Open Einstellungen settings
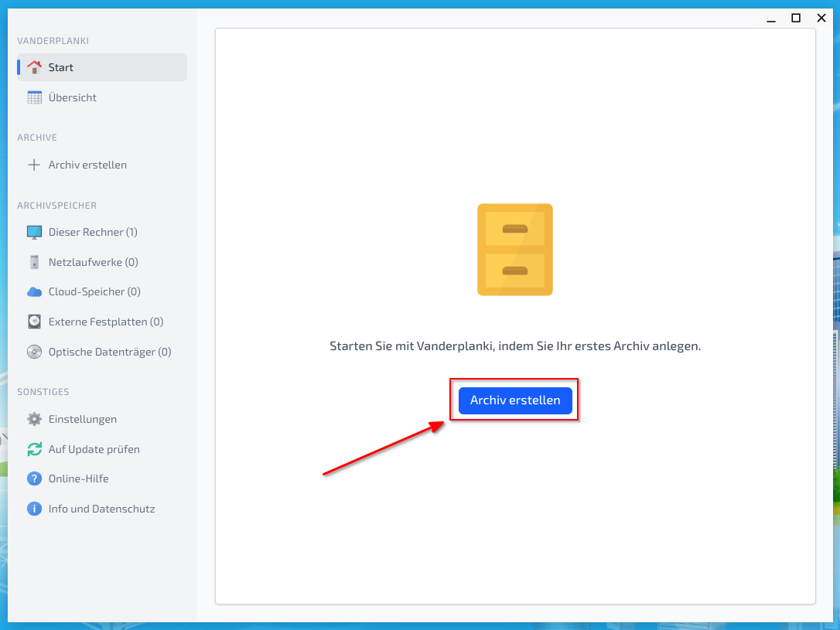The image size is (840, 630). [102, 419]
